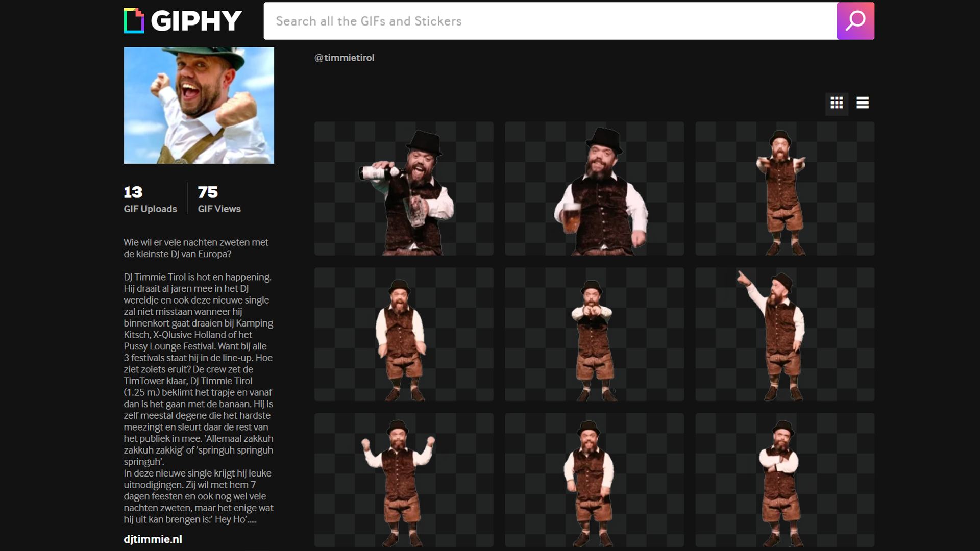Screen dimensions: 980x551
Task: Switch to grid view layout
Action: point(837,103)
